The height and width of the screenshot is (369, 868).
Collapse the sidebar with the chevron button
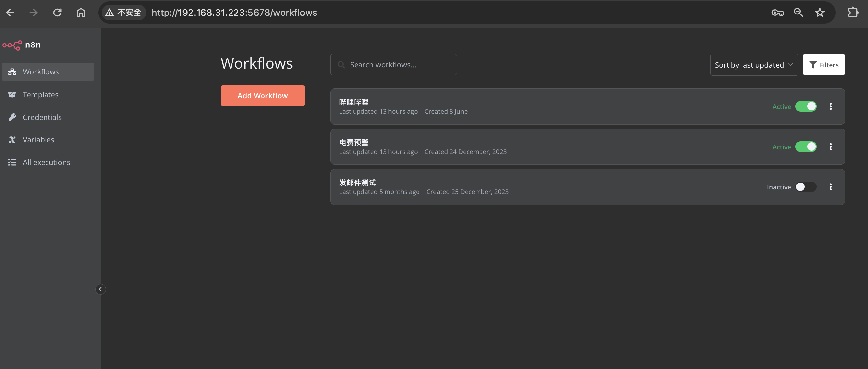pos(100,289)
